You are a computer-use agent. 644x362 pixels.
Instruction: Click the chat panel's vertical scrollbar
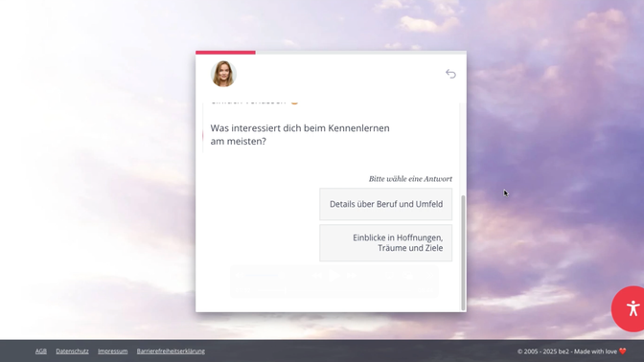tap(463, 253)
